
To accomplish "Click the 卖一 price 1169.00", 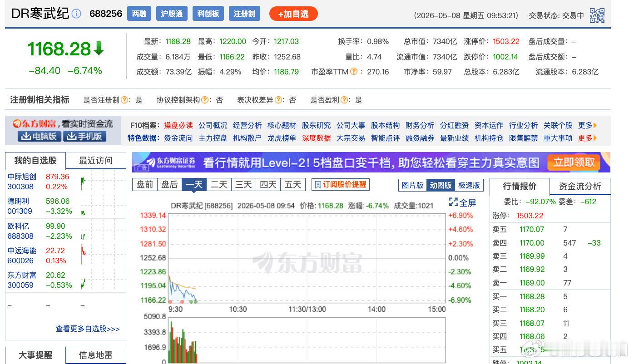I will tap(532, 283).
